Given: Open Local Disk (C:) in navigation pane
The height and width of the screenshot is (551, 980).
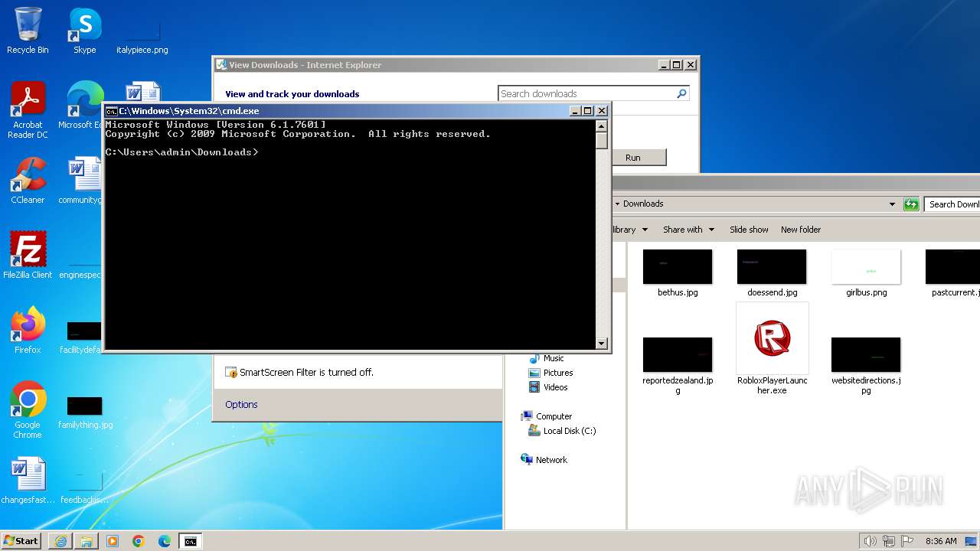Looking at the screenshot, I should coord(562,431).
